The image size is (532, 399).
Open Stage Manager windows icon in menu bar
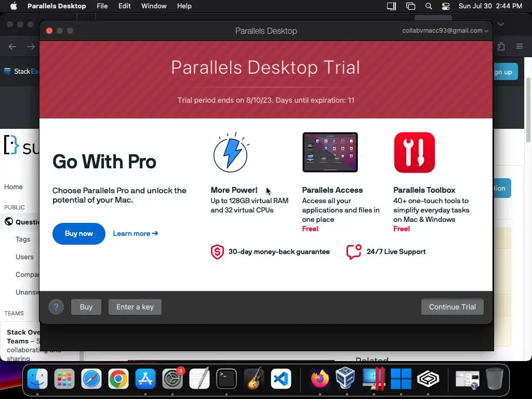click(x=410, y=6)
